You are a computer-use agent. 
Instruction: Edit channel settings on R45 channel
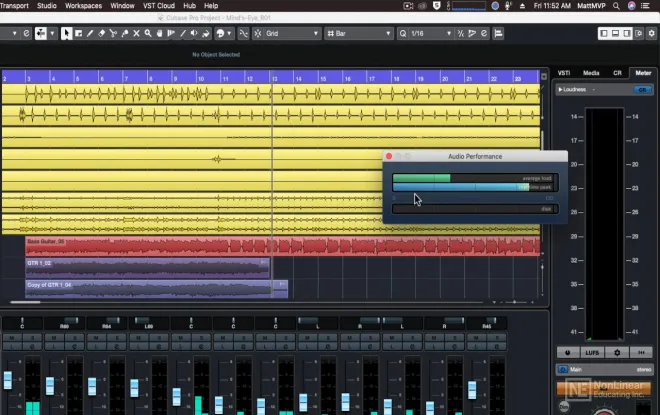(497, 346)
